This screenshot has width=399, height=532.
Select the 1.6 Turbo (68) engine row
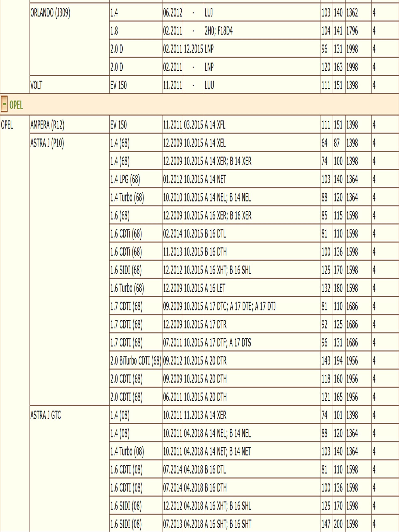(x=127, y=288)
